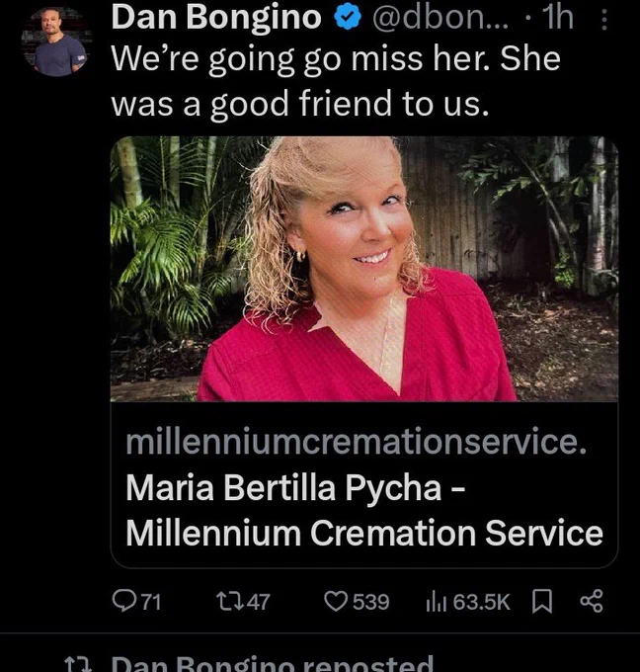Click the tweet text about missing her
Image resolution: width=640 pixels, height=672 pixels.
[x=336, y=81]
